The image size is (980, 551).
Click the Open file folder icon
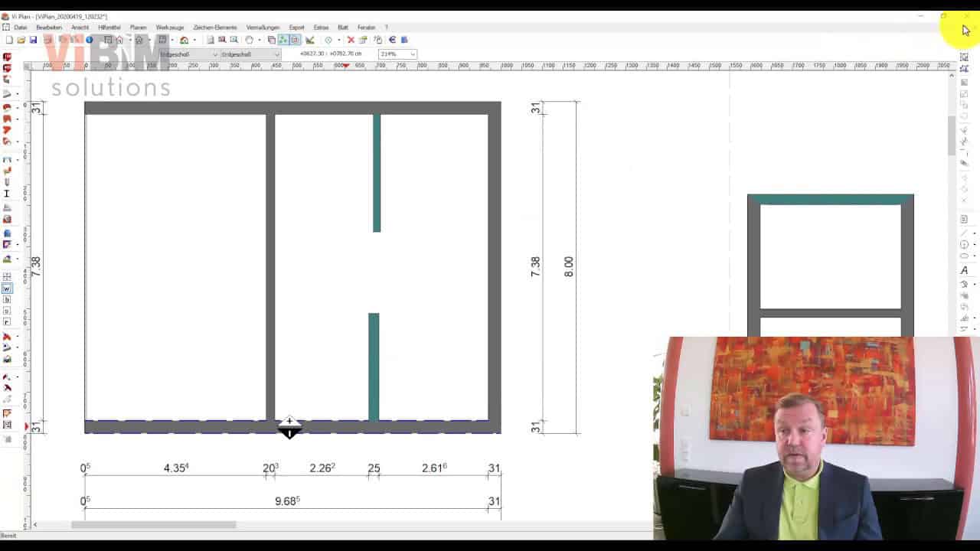point(21,40)
